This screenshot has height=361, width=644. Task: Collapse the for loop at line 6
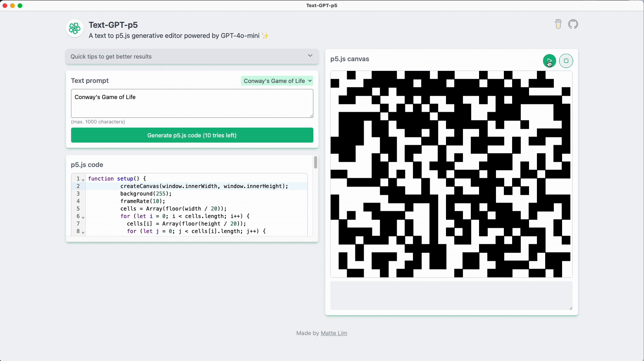(x=83, y=217)
